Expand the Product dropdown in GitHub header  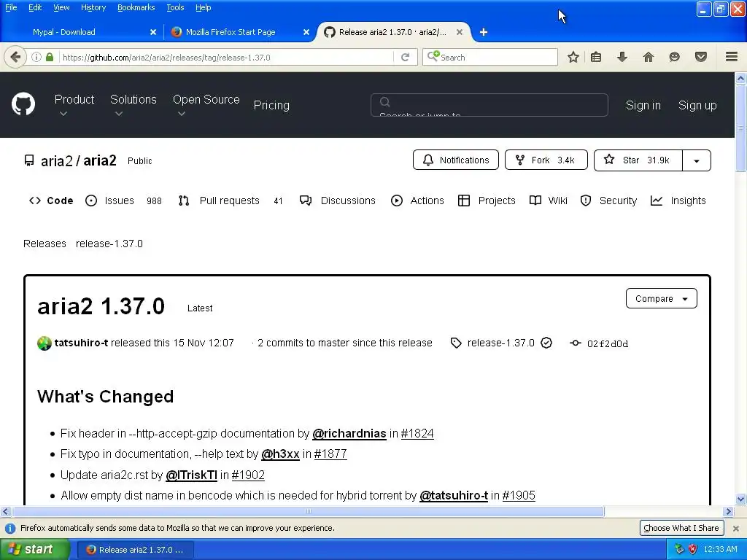pos(74,105)
